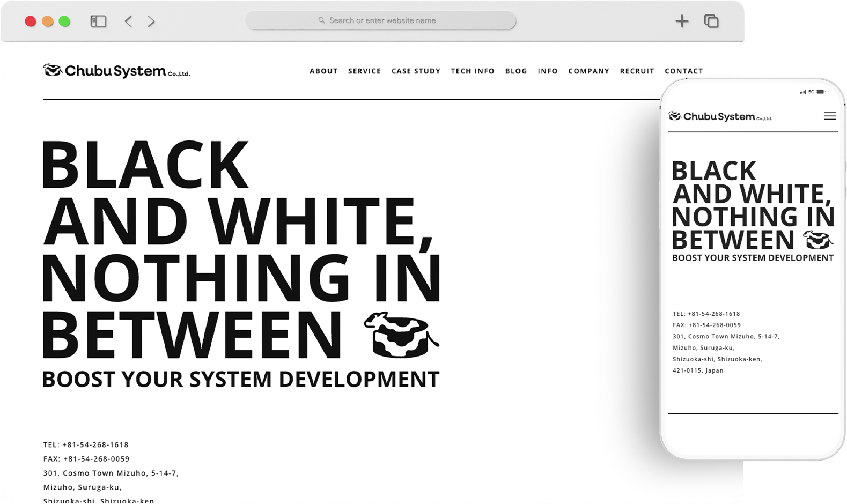The image size is (847, 504).
Task: Open the ABOUT menu item
Action: click(323, 71)
